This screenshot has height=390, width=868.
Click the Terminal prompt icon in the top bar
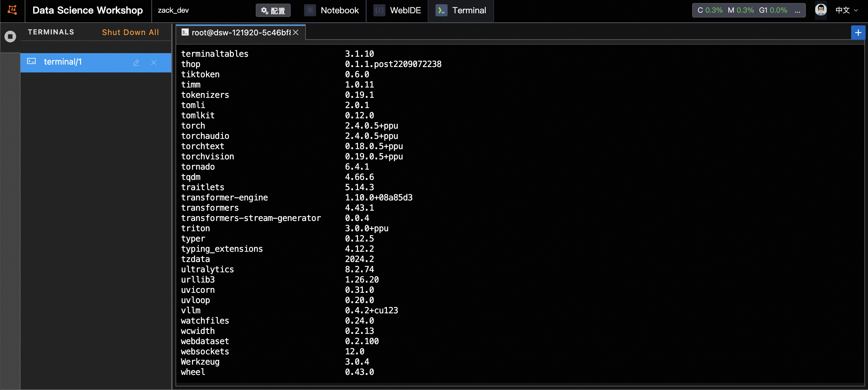tap(441, 11)
